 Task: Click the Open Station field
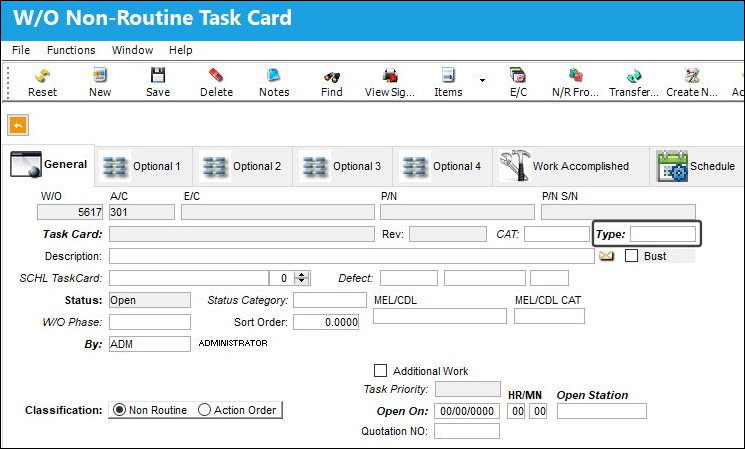[602, 411]
